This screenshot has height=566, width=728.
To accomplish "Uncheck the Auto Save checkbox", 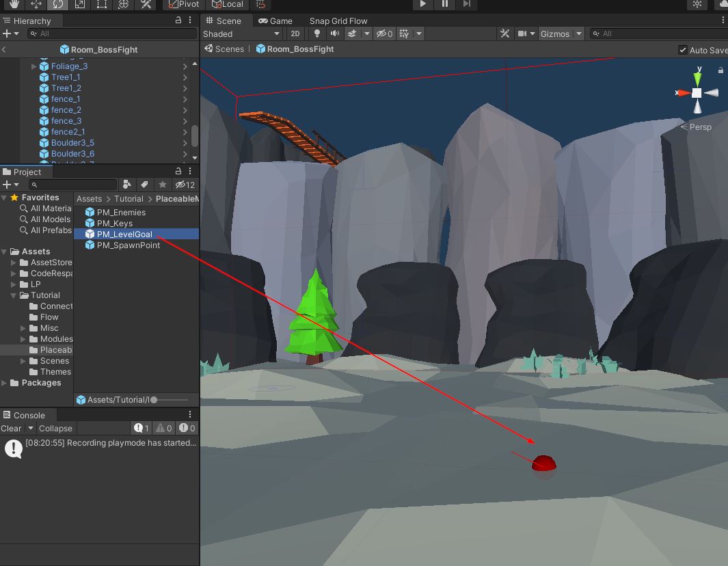I will 682,50.
